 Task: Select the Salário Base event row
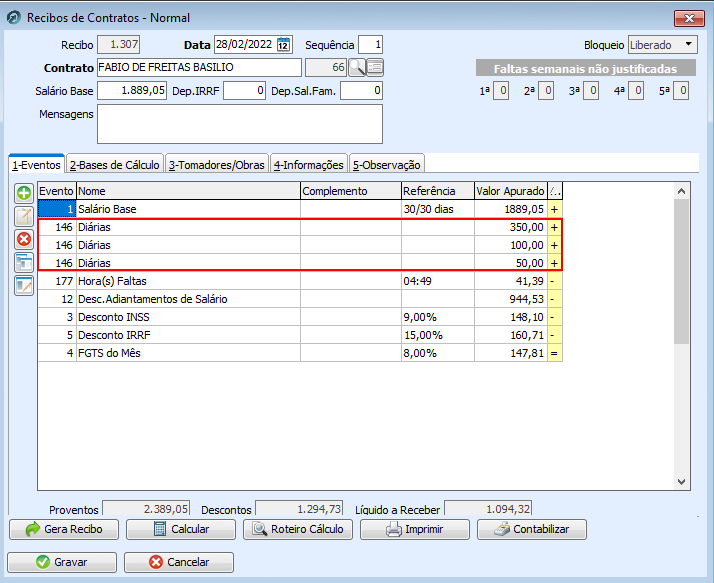tap(300, 209)
